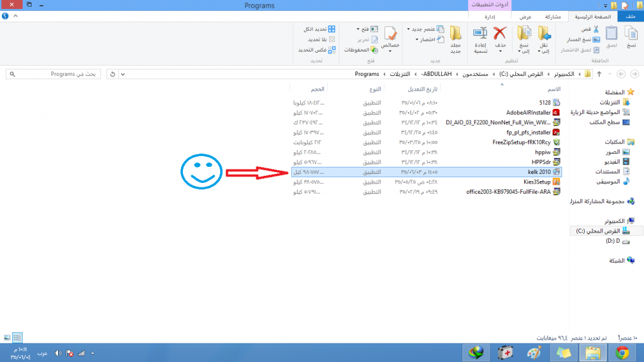
Task: Open Google Chrome from the taskbar
Action: [x=621, y=352]
